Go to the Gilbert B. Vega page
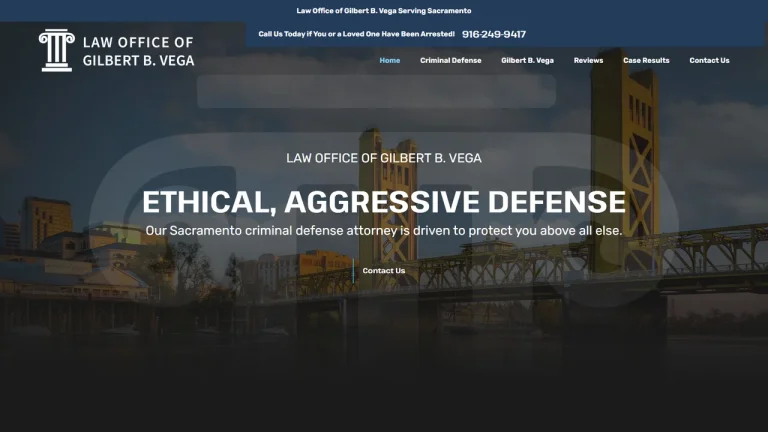Screen dimensions: 768x432 pos(528,60)
